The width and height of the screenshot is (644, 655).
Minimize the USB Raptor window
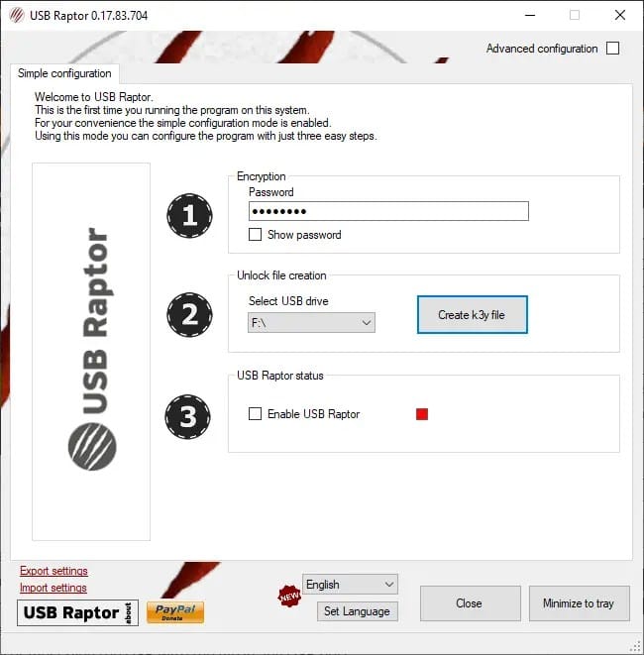(530, 15)
